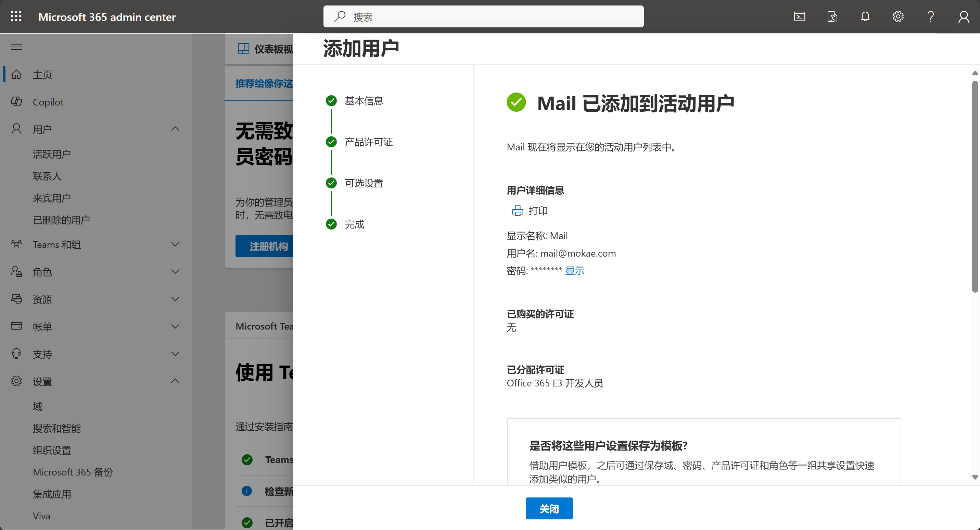Click the 完成 step check icon

331,224
